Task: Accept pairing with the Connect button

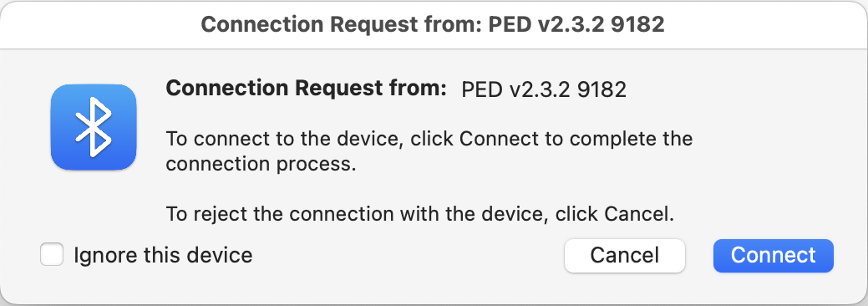Action: 774,256
